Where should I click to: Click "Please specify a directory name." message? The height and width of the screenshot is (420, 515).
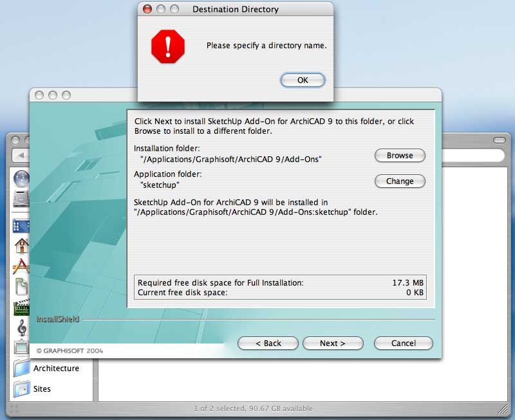267,46
